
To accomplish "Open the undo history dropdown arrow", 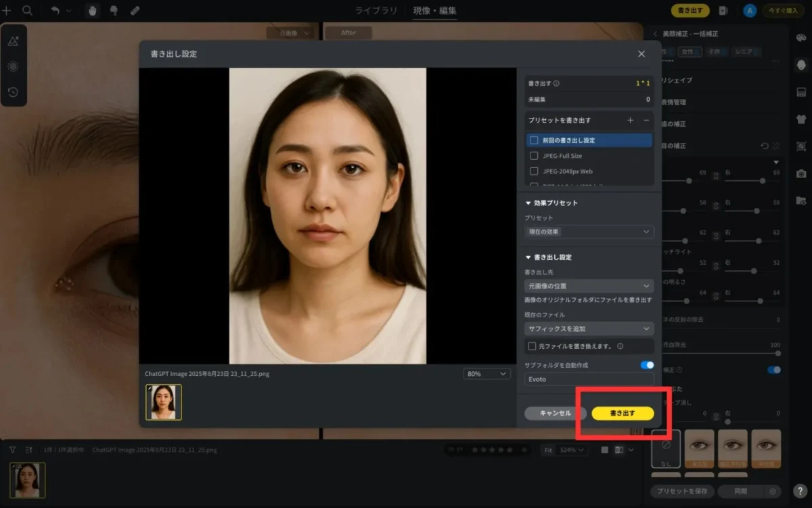I will click(68, 11).
